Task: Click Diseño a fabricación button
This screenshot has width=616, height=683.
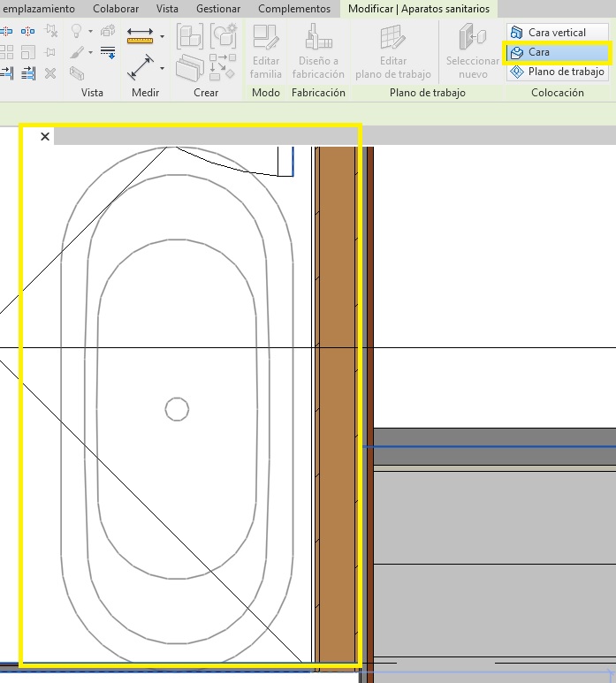Action: tap(318, 52)
